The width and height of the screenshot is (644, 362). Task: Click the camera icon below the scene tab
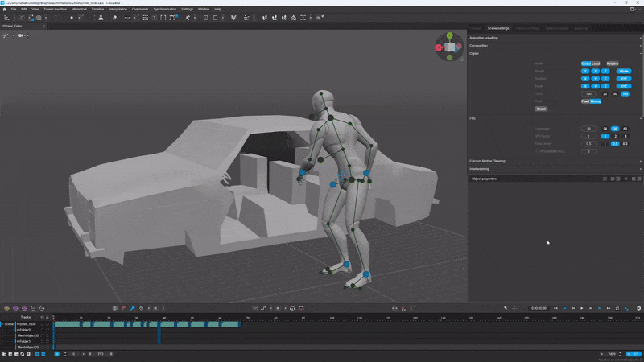[20, 36]
